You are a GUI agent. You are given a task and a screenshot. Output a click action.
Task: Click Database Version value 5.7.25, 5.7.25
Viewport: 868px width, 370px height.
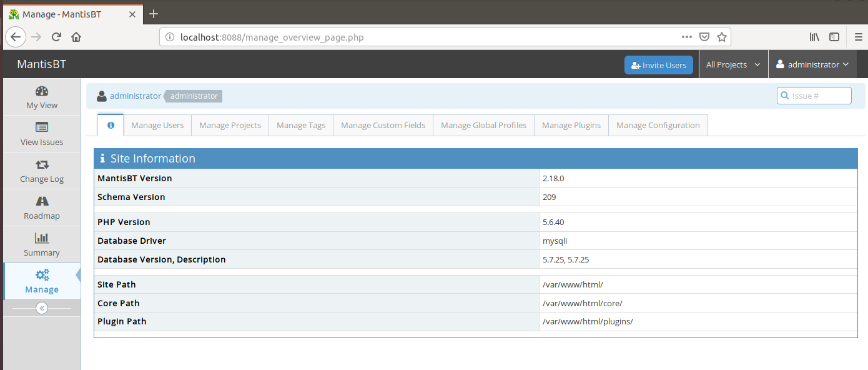click(566, 259)
